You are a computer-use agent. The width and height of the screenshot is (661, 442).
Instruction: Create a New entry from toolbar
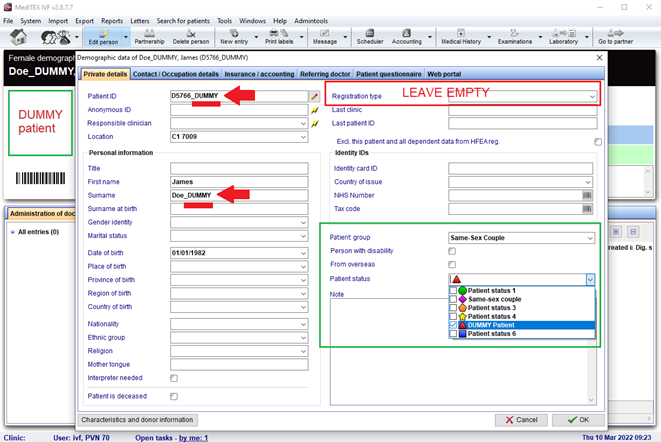tap(234, 37)
